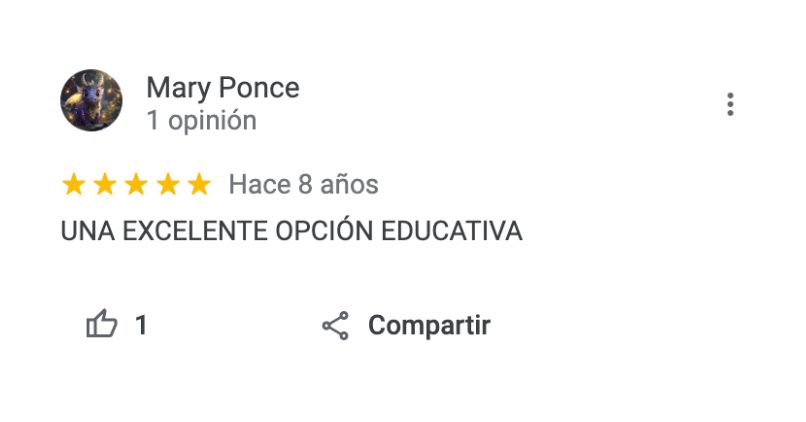Click the like count number 1

[141, 325]
